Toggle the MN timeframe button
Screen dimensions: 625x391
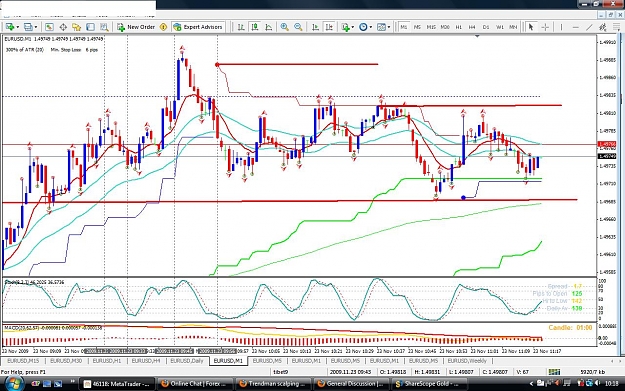pos(513,27)
